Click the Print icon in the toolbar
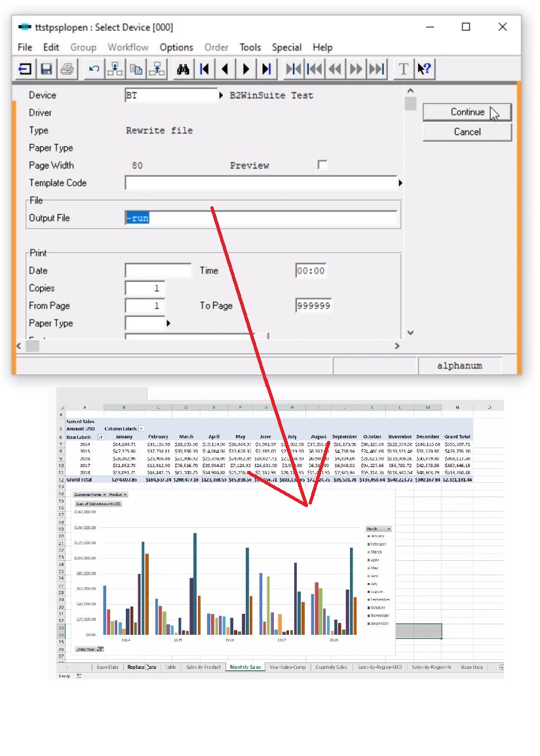This screenshot has width=540, height=756. click(x=67, y=69)
